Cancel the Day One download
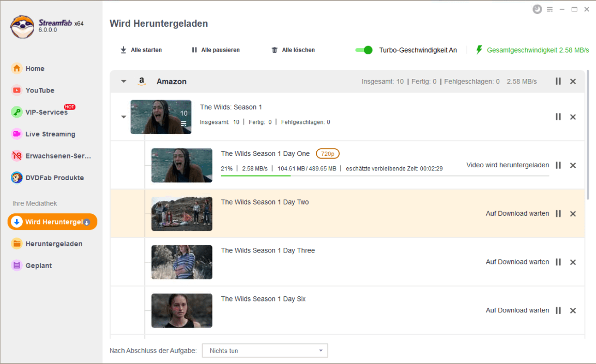Image resolution: width=596 pixels, height=364 pixels. (573, 165)
